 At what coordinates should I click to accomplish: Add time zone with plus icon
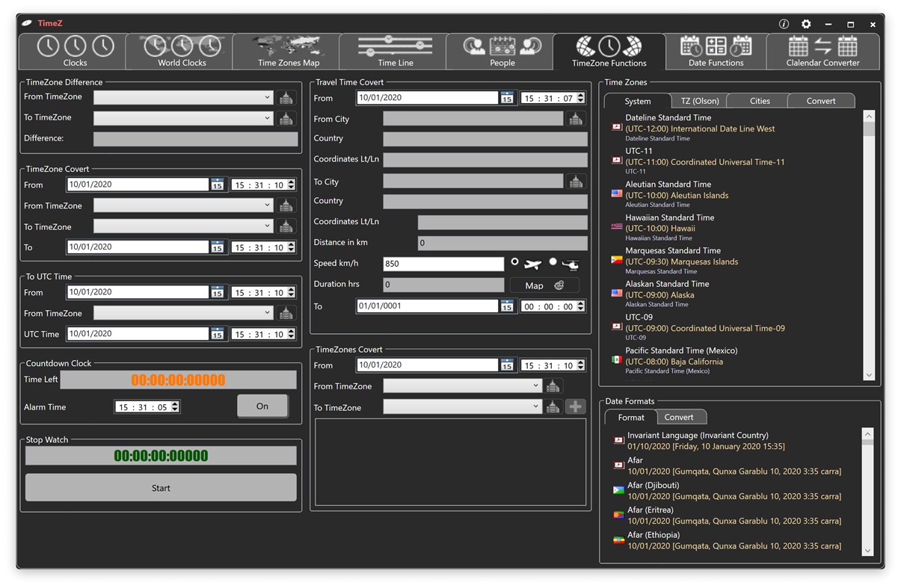coord(575,407)
